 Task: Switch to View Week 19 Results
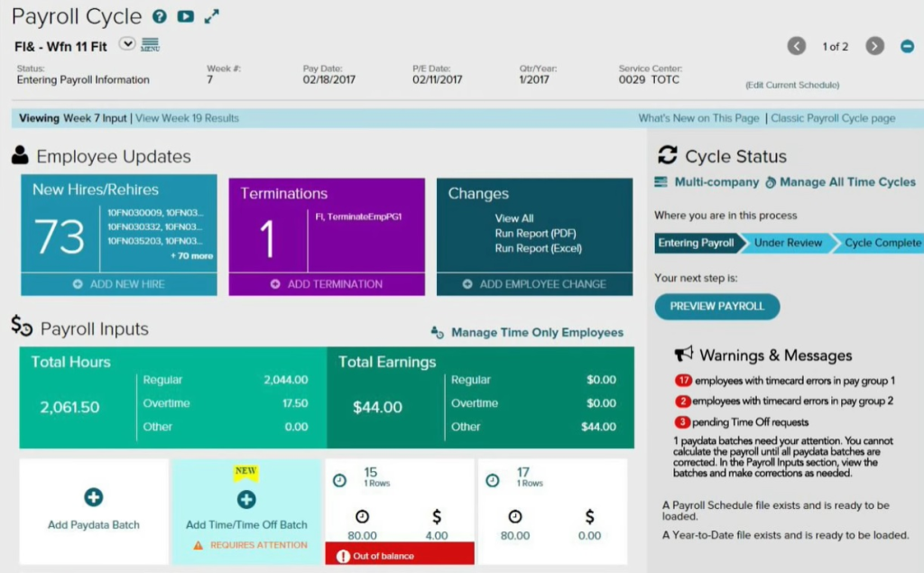[x=187, y=118]
